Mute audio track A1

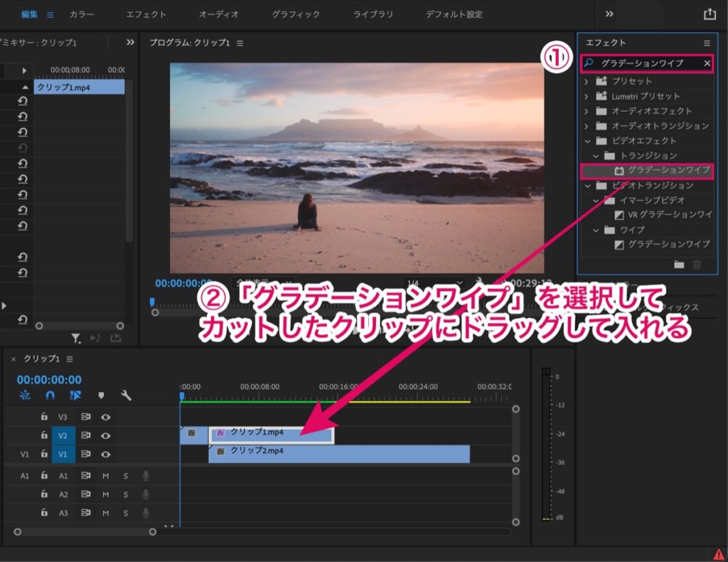(x=106, y=476)
